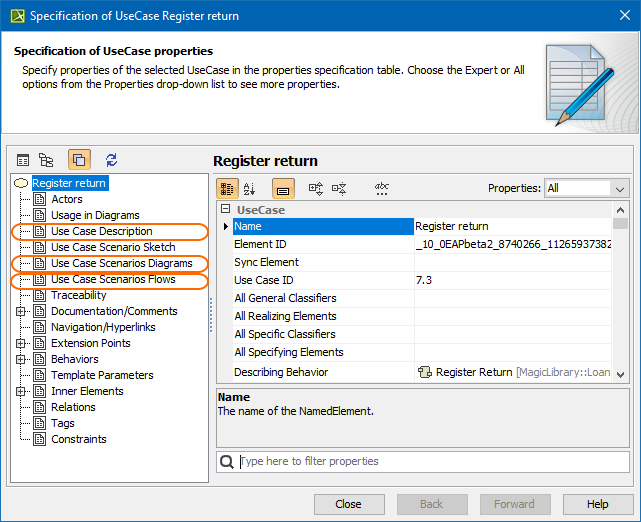Open Use Case Scenarios Flows item
The width and height of the screenshot is (641, 522).
(113, 279)
